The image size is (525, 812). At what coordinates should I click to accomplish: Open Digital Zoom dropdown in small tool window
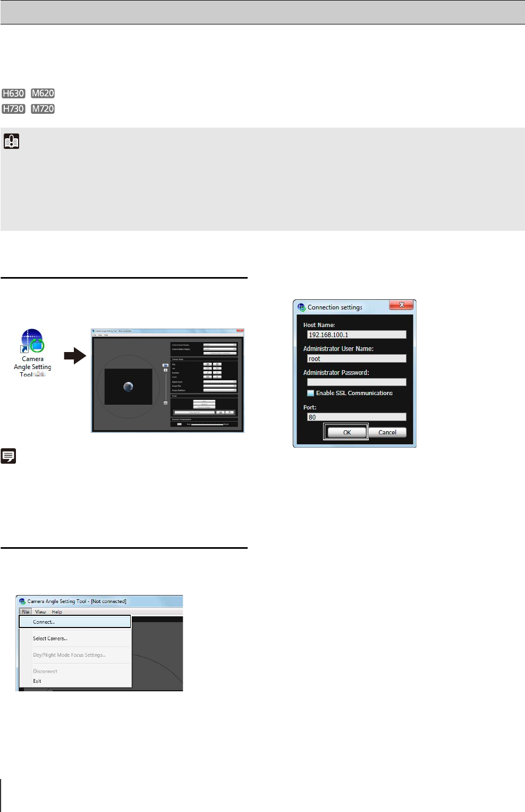click(220, 382)
